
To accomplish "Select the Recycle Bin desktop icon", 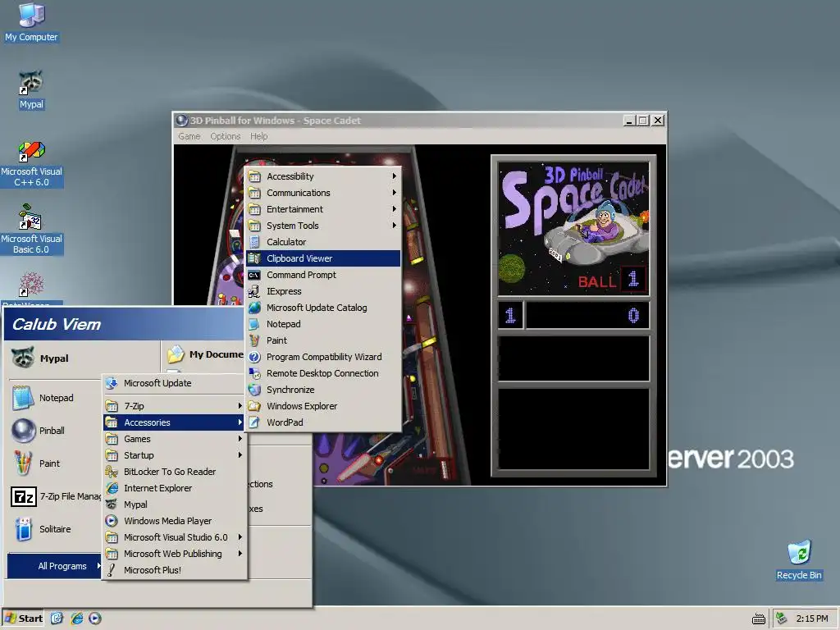I will (x=799, y=560).
